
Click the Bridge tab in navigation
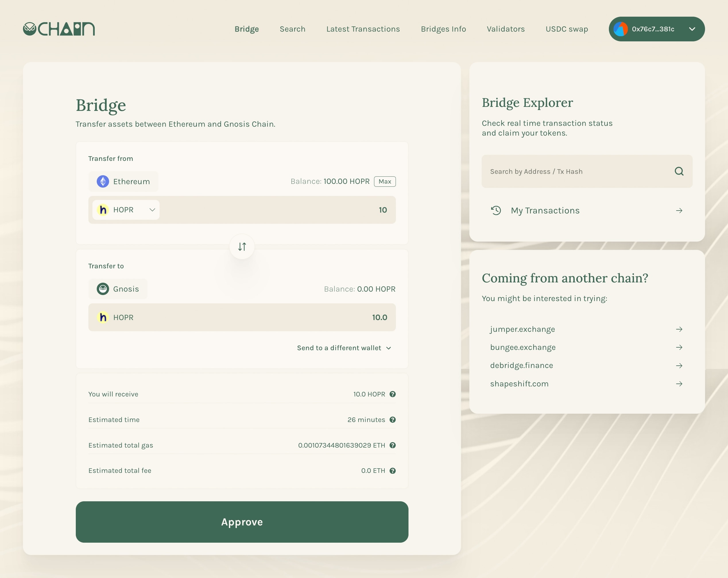coord(246,28)
